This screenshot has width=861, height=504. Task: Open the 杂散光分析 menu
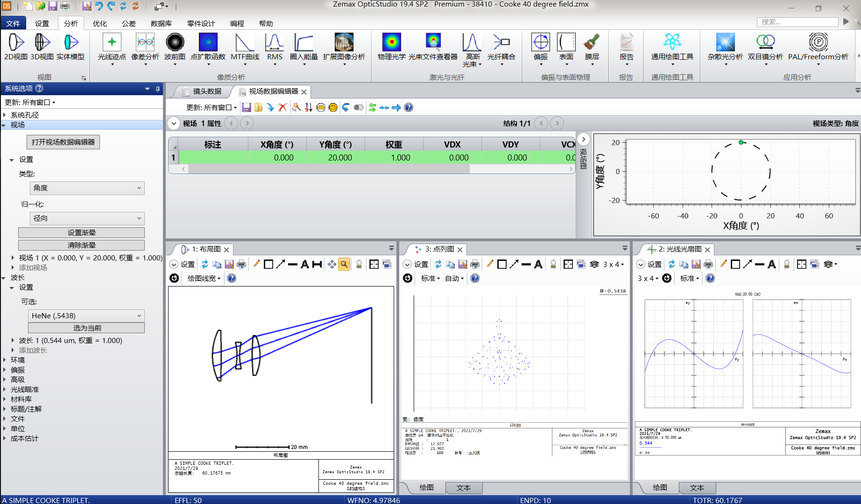725,49
